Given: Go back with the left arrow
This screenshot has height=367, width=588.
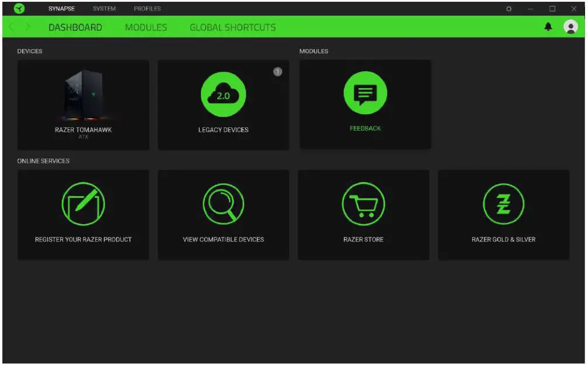Looking at the screenshot, I should [11, 27].
